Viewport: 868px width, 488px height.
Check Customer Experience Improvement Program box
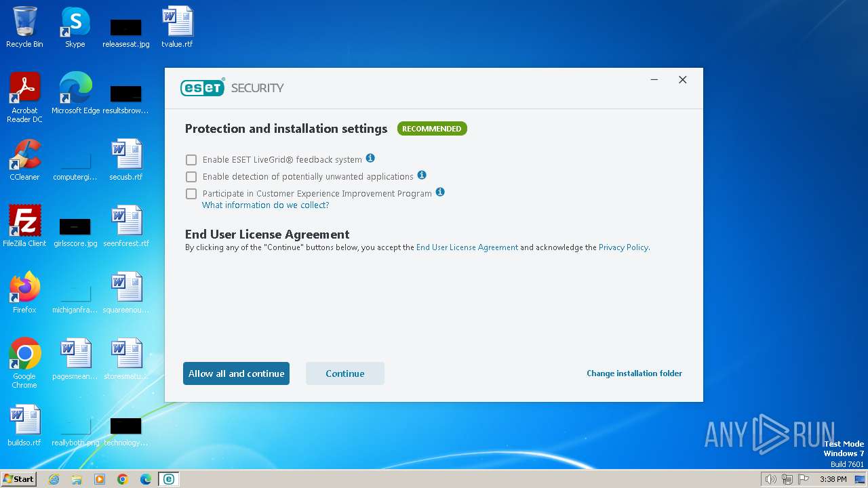point(191,194)
